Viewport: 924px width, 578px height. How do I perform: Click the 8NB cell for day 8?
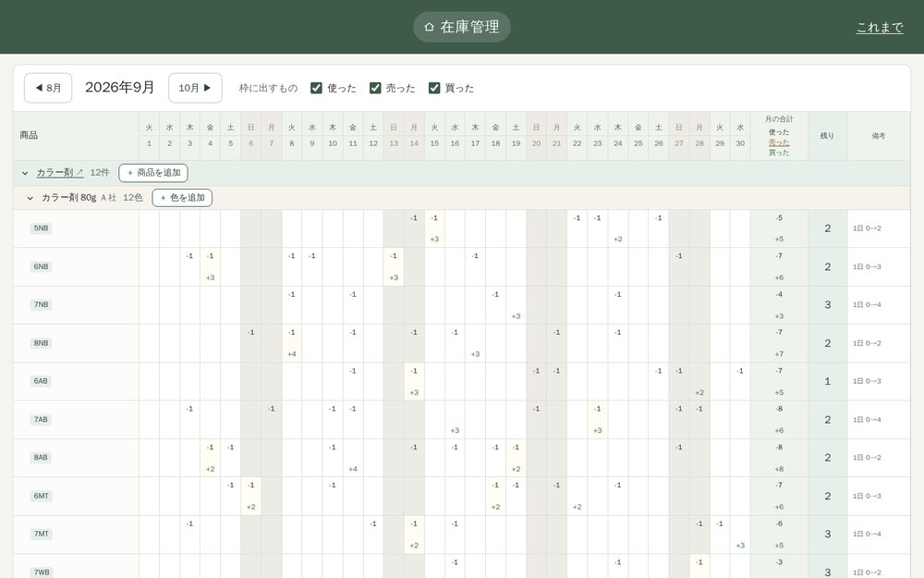coord(292,343)
